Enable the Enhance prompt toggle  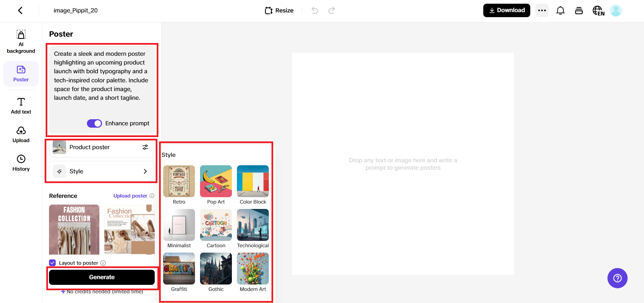tap(94, 123)
